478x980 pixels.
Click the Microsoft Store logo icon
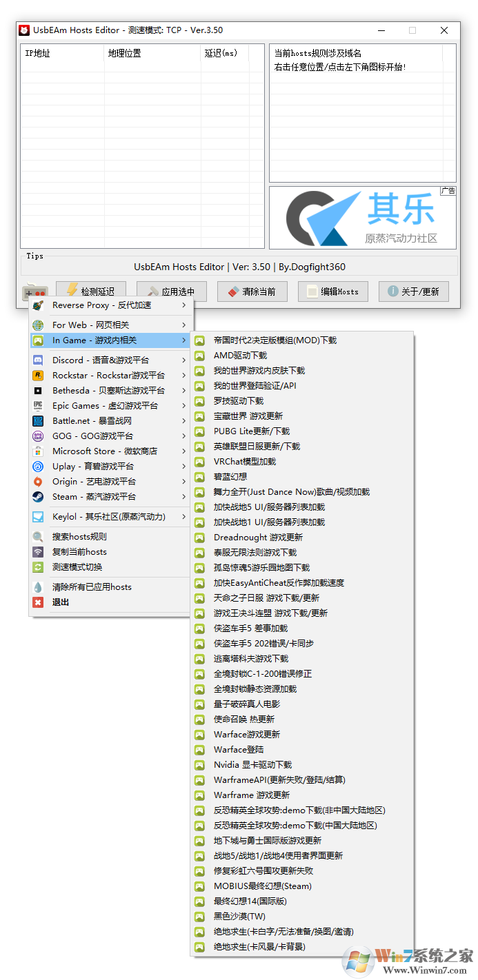38,451
